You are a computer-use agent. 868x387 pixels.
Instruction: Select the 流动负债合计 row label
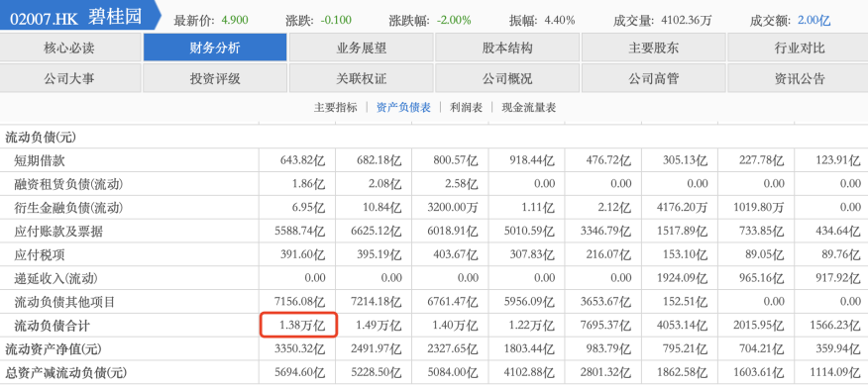53,326
